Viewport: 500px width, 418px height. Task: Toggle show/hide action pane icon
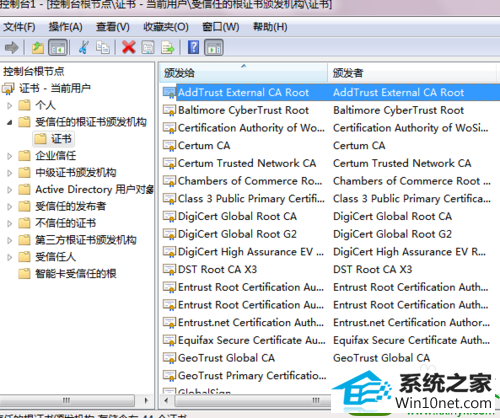click(214, 47)
